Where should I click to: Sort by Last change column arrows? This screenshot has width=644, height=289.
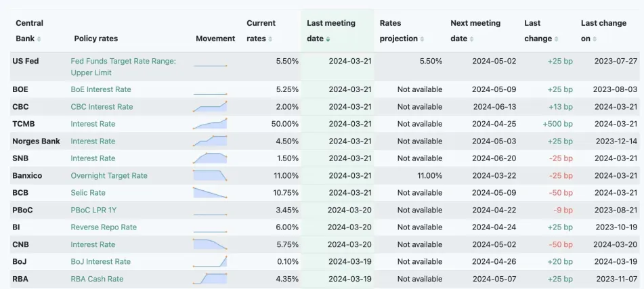[x=556, y=39]
